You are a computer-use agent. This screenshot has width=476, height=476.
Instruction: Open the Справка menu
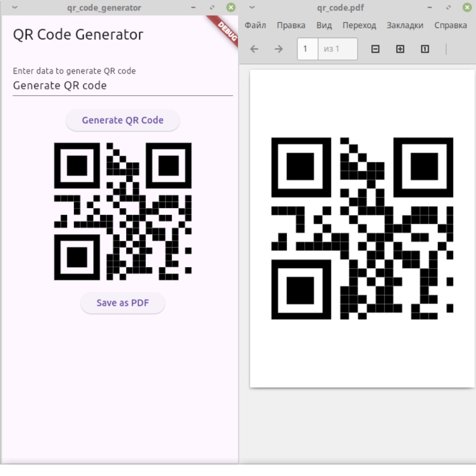coord(450,25)
